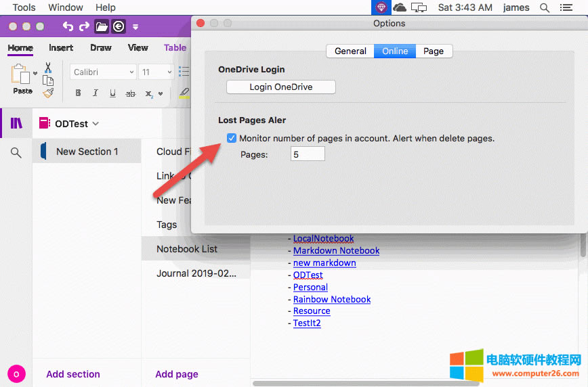
Task: Switch to the General tab
Action: coord(350,51)
